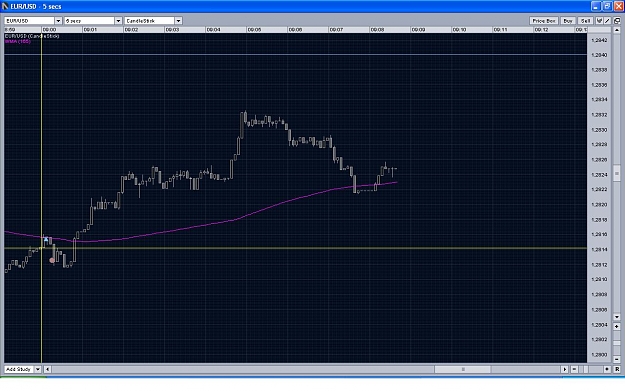625x391 pixels.
Task: Click the Buy button
Action: tap(568, 21)
